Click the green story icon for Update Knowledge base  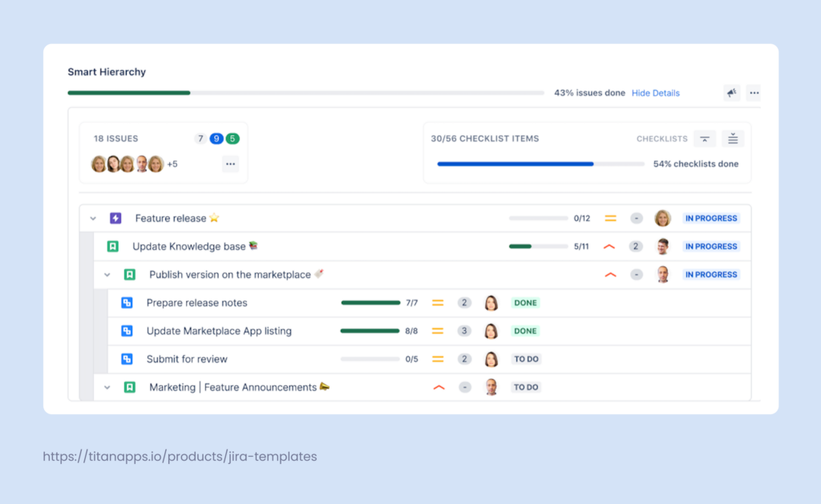113,247
